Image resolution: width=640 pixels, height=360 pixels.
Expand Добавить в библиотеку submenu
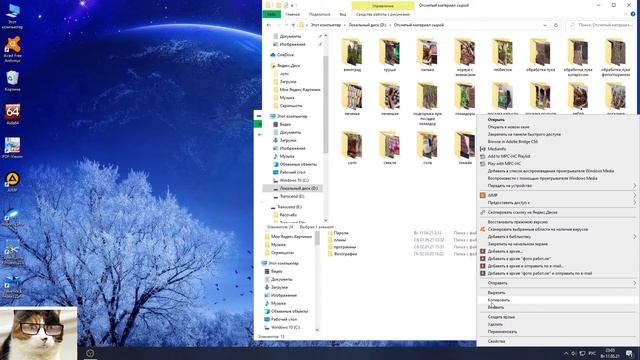click(x=635, y=237)
